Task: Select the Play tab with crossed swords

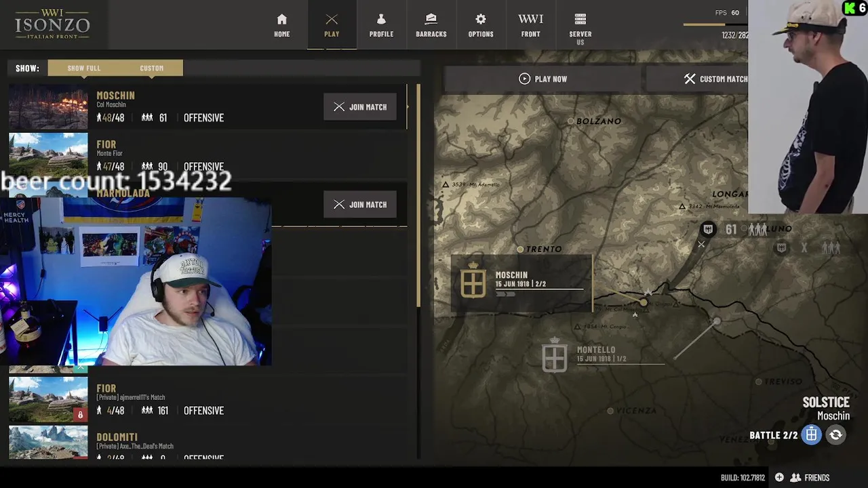Action: click(332, 25)
